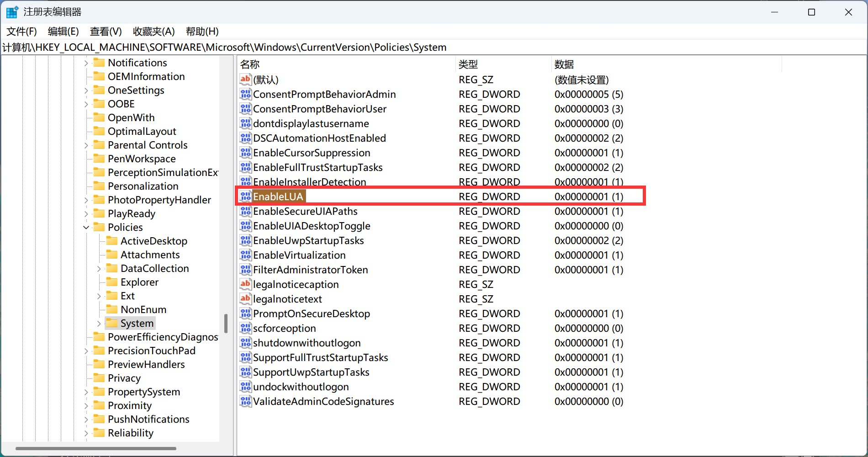Click the DWORD icon for ConsentPromptBehaviorAdmin
Viewport: 868px width, 457px height.
[245, 94]
